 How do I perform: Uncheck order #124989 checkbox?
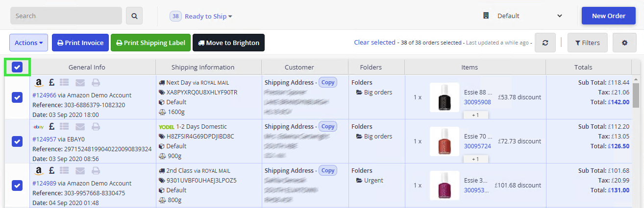point(17,185)
